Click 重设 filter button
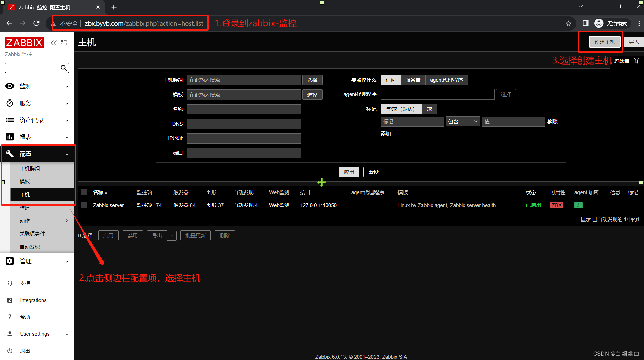The height and width of the screenshot is (360, 644). tap(373, 172)
